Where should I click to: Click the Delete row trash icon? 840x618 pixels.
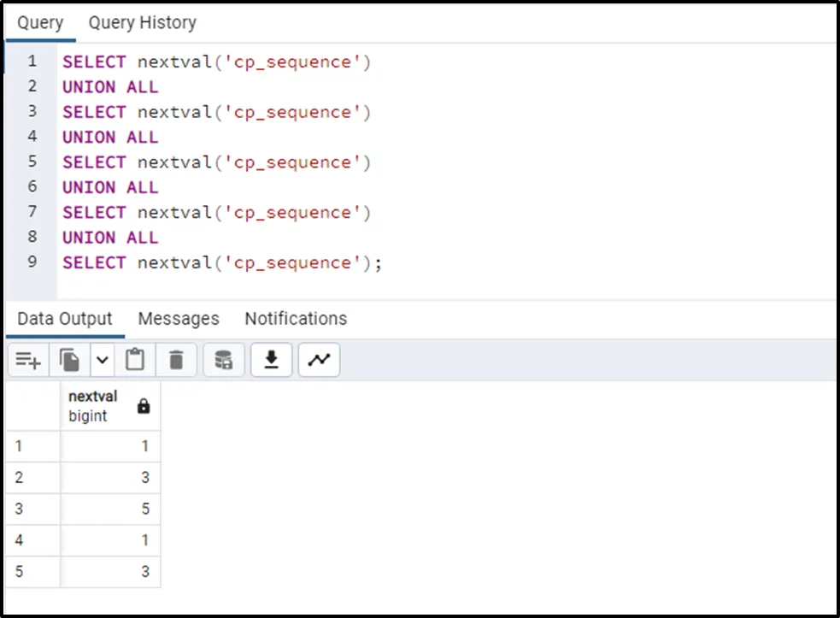click(x=176, y=361)
